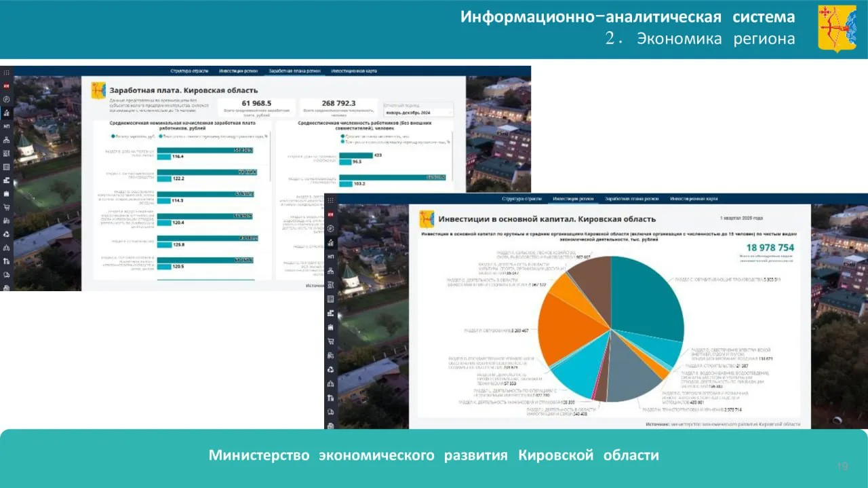Click large teal manufacturing slice of pie chart
Screen dimensions: 868x488
click(644, 292)
